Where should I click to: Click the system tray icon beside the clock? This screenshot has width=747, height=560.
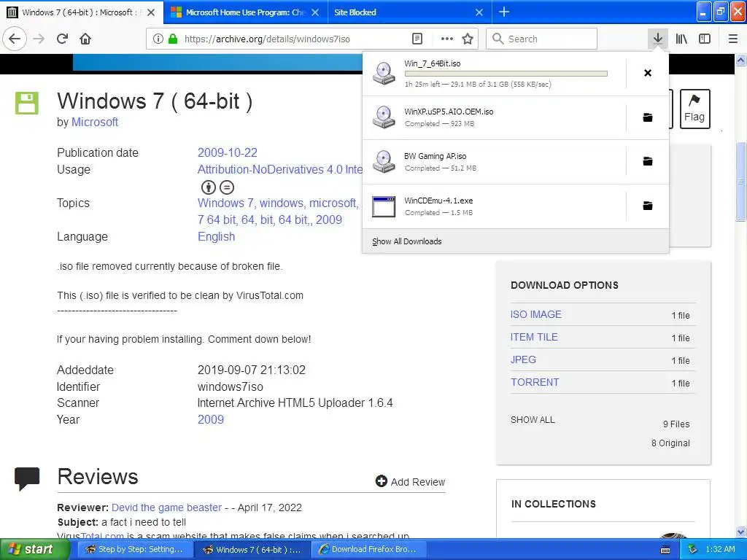tap(693, 550)
